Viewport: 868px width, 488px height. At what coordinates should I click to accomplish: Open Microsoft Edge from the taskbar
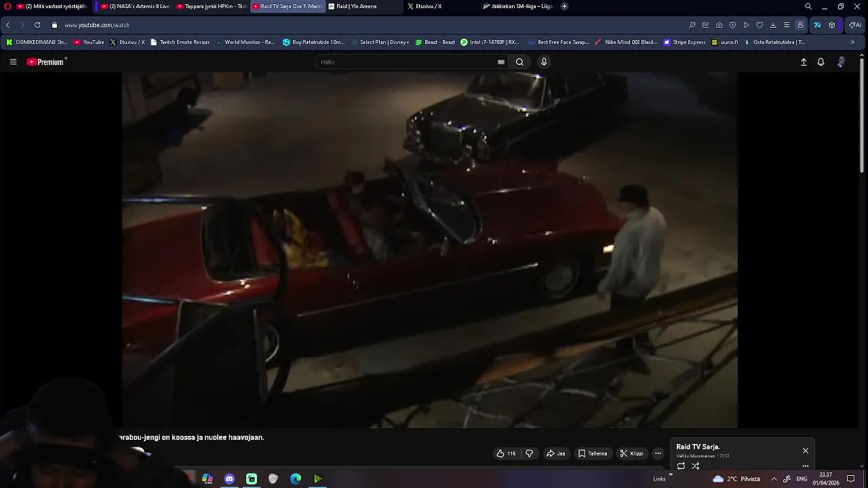click(296, 479)
